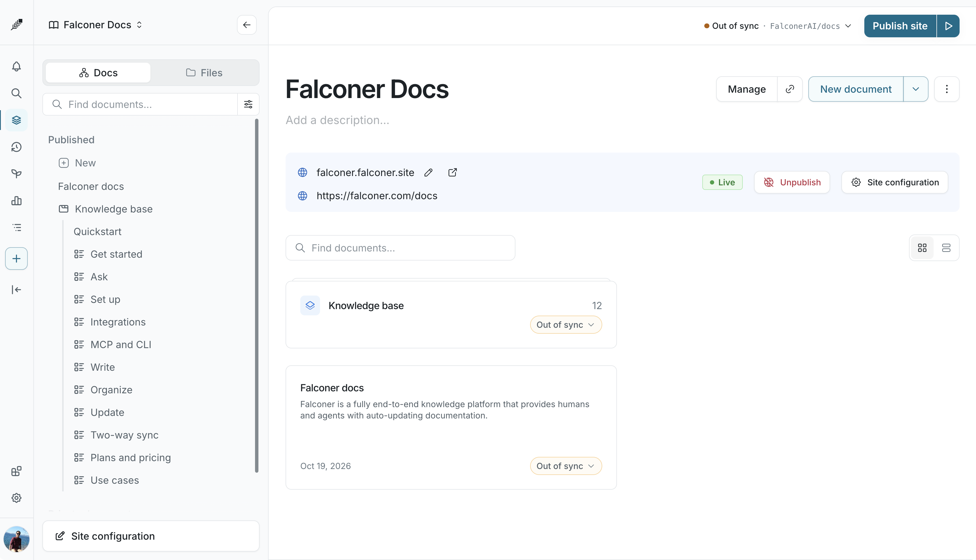Switch to the Files tab

(204, 73)
